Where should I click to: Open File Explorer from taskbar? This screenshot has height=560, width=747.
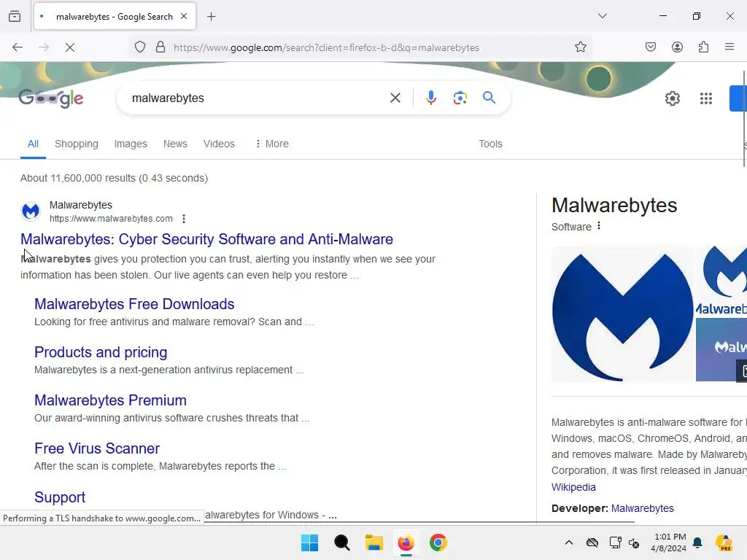pyautogui.click(x=374, y=542)
